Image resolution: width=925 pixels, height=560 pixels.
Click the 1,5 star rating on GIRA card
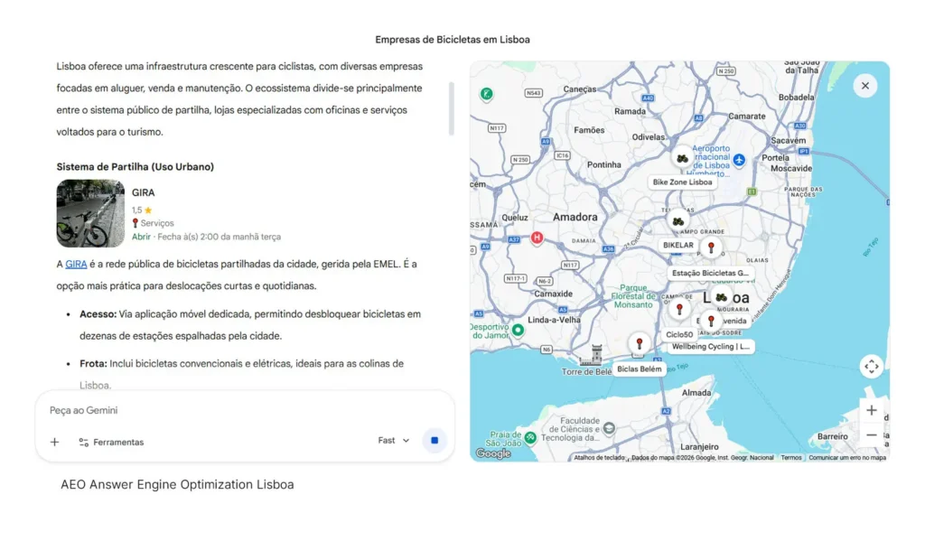(142, 210)
